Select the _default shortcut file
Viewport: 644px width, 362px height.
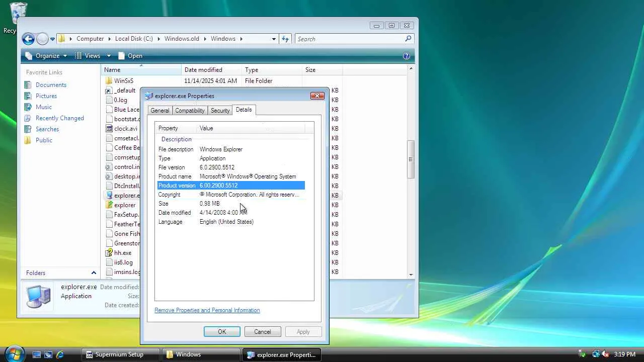[x=124, y=90]
